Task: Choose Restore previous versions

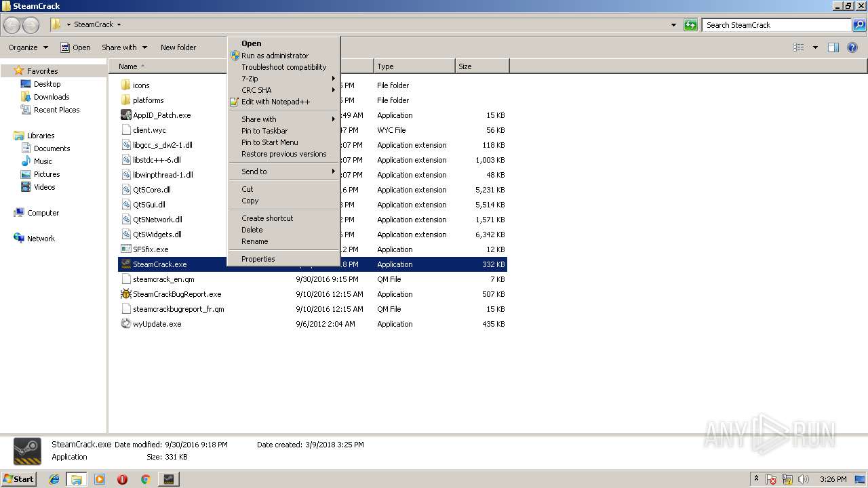Action: (x=283, y=154)
